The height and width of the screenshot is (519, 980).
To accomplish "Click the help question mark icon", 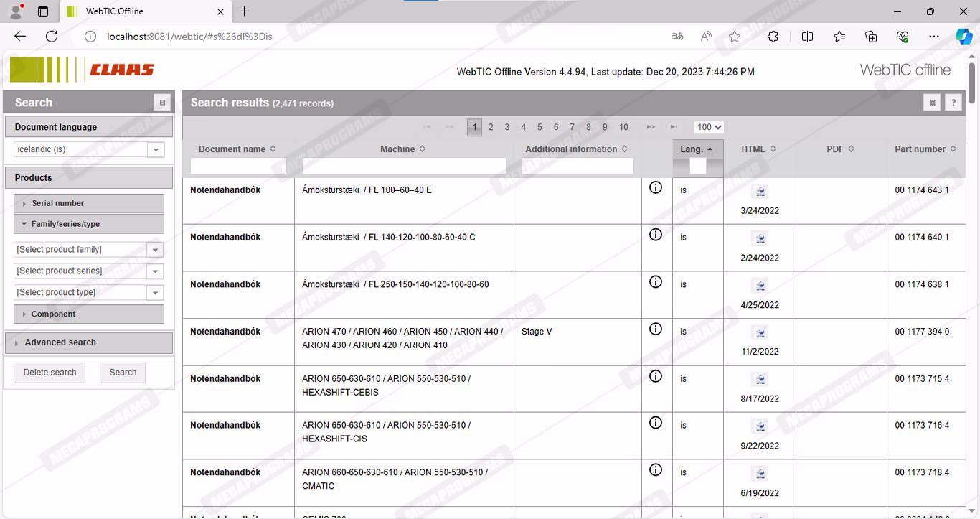I will (x=953, y=103).
